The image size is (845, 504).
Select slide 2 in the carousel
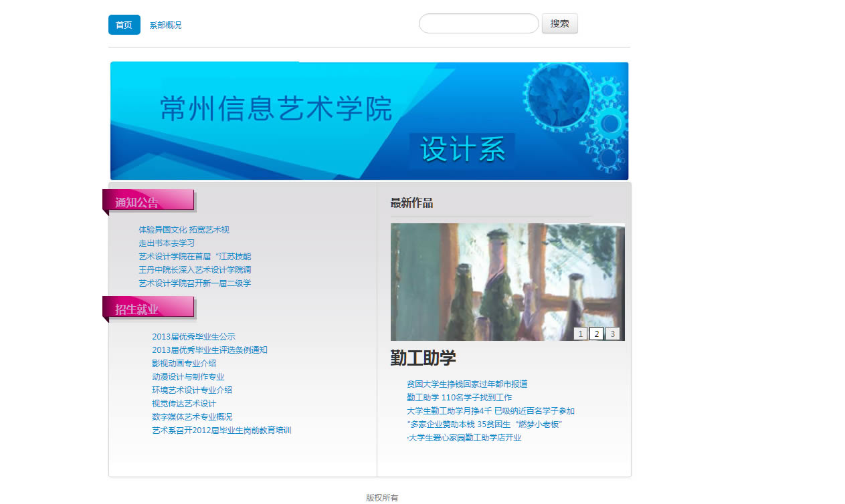[596, 334]
